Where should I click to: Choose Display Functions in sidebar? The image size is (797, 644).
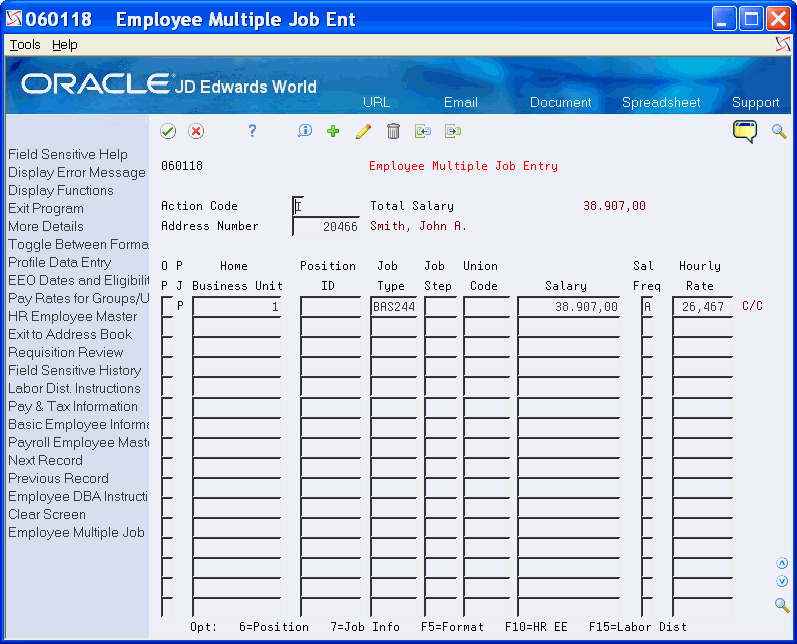click(60, 190)
